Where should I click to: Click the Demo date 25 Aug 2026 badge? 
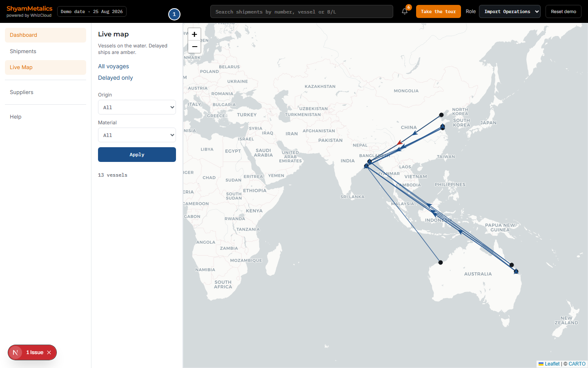click(x=92, y=11)
